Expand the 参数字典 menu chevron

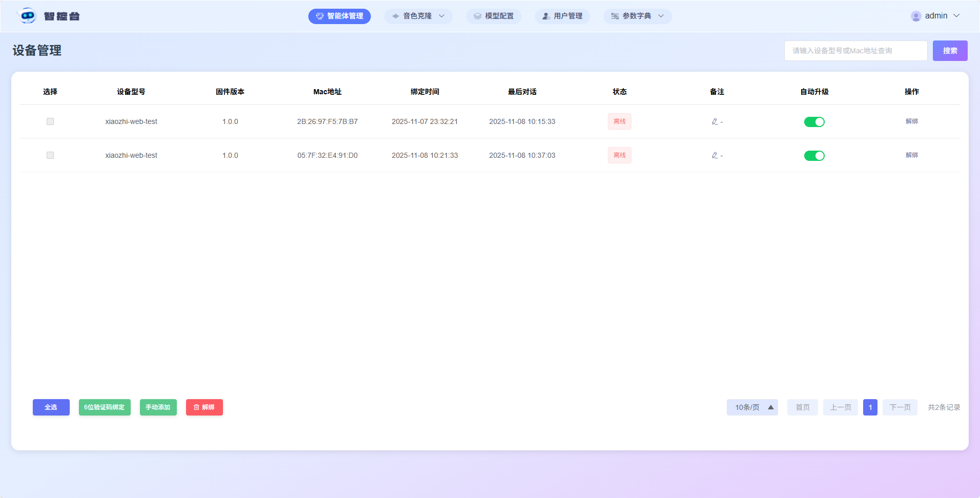click(x=661, y=16)
